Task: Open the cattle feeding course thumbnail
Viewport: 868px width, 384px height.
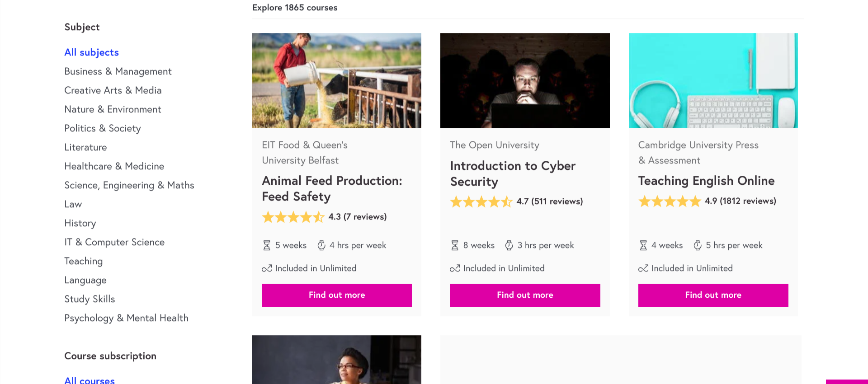Action: pos(337,80)
